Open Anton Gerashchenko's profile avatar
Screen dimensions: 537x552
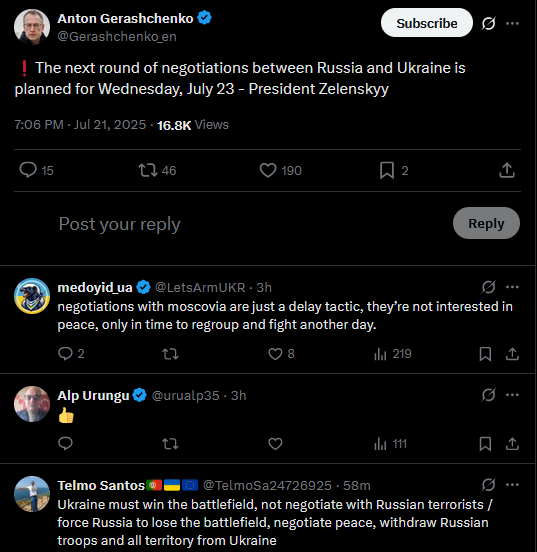tap(32, 27)
